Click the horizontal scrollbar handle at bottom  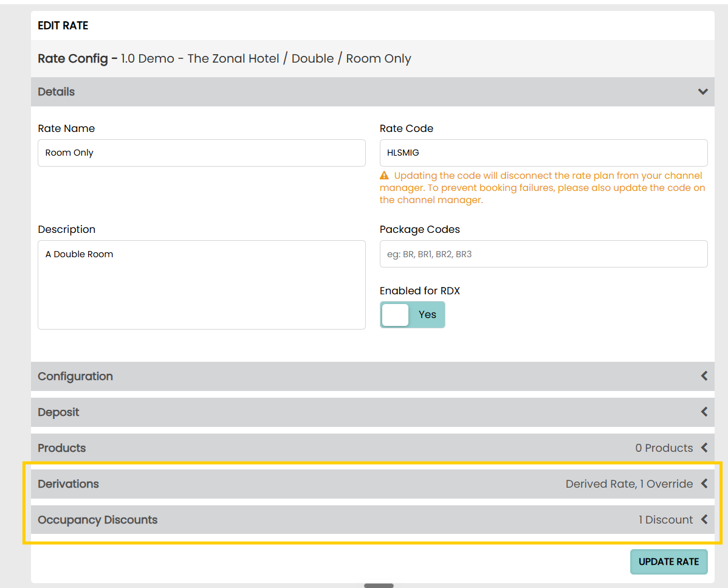click(x=379, y=586)
